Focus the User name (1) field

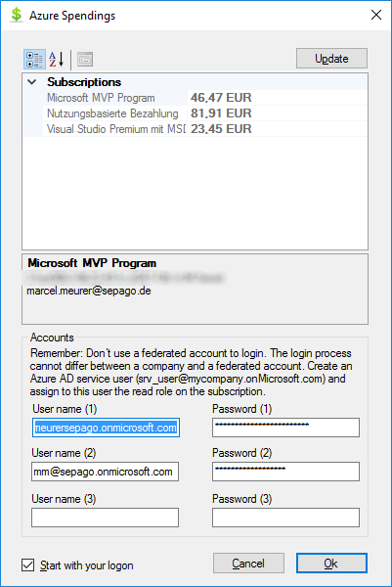(x=106, y=428)
